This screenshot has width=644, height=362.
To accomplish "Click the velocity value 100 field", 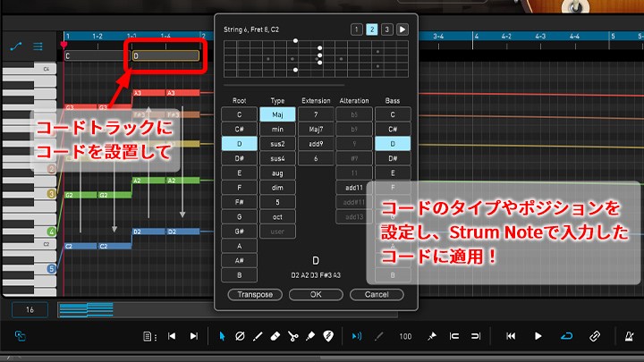I will (405, 336).
